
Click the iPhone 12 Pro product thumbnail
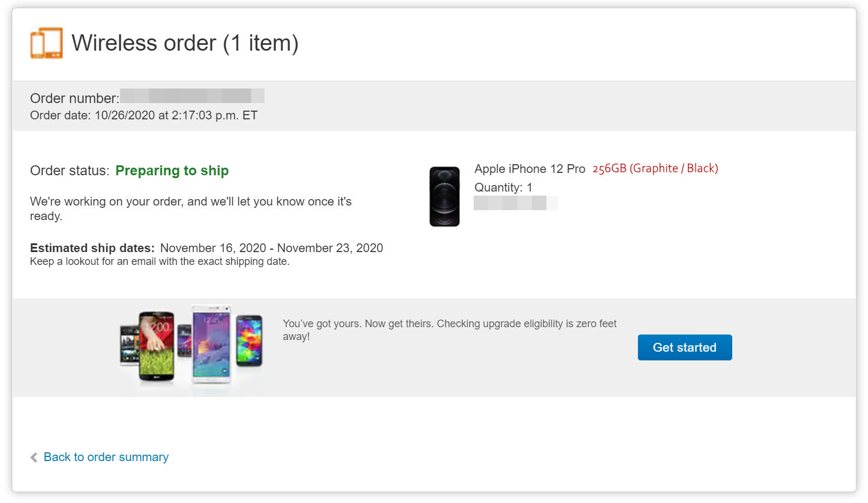[444, 196]
